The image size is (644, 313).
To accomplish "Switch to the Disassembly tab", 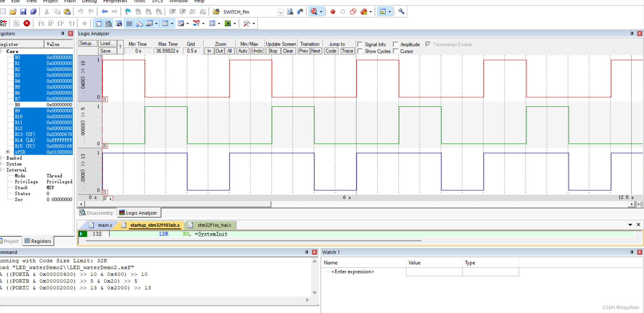I will pyautogui.click(x=96, y=213).
